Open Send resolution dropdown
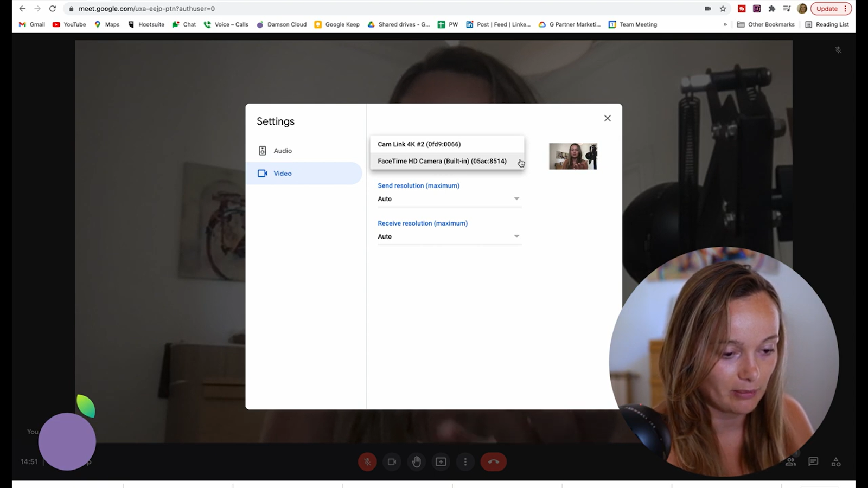Screen dimensions: 868x488 (x=449, y=199)
